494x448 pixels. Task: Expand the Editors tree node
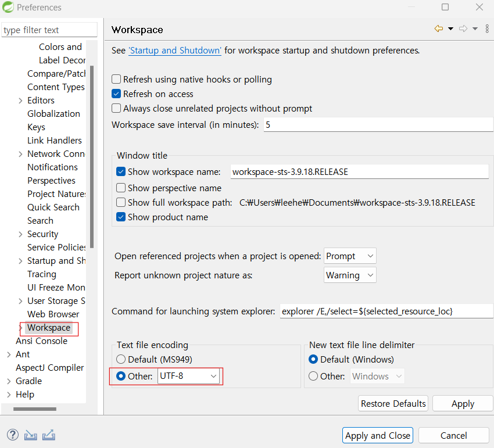20,101
